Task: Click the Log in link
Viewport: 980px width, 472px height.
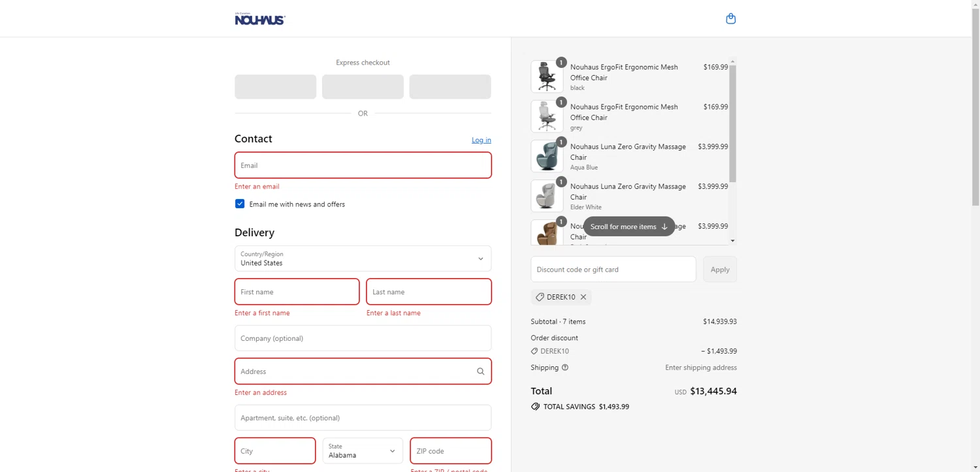Action: coord(482,140)
